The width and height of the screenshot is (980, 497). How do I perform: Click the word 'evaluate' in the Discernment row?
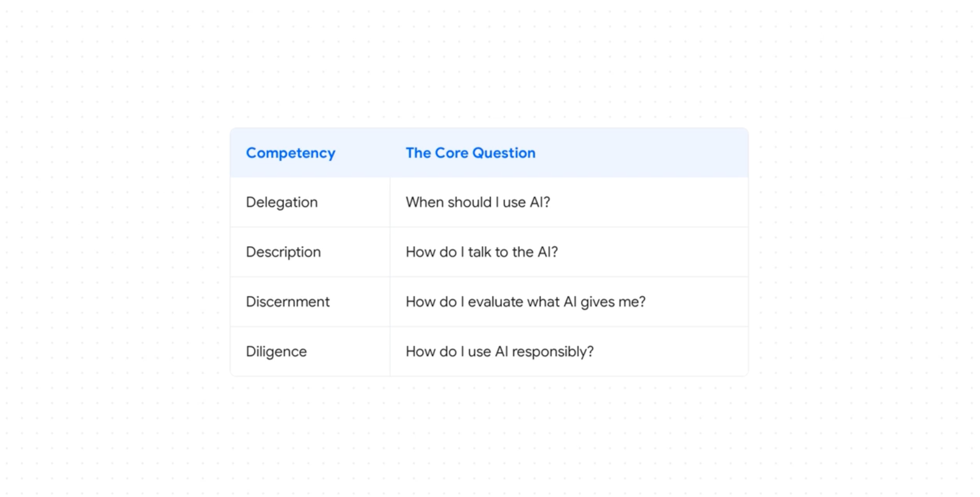click(x=495, y=302)
